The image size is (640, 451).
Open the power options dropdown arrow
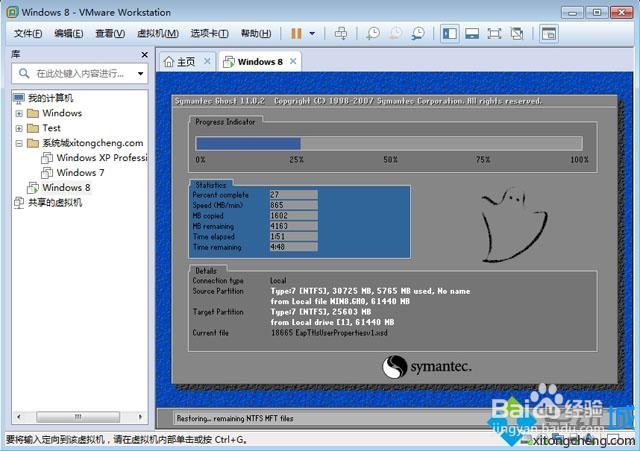(x=312, y=33)
